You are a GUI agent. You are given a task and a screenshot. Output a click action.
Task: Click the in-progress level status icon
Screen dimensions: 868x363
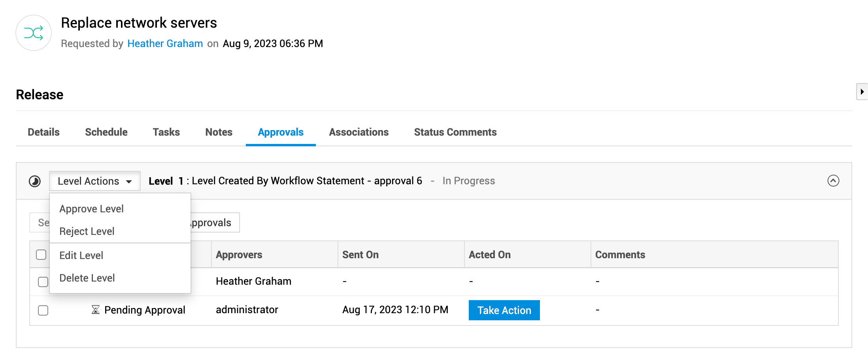pyautogui.click(x=35, y=181)
